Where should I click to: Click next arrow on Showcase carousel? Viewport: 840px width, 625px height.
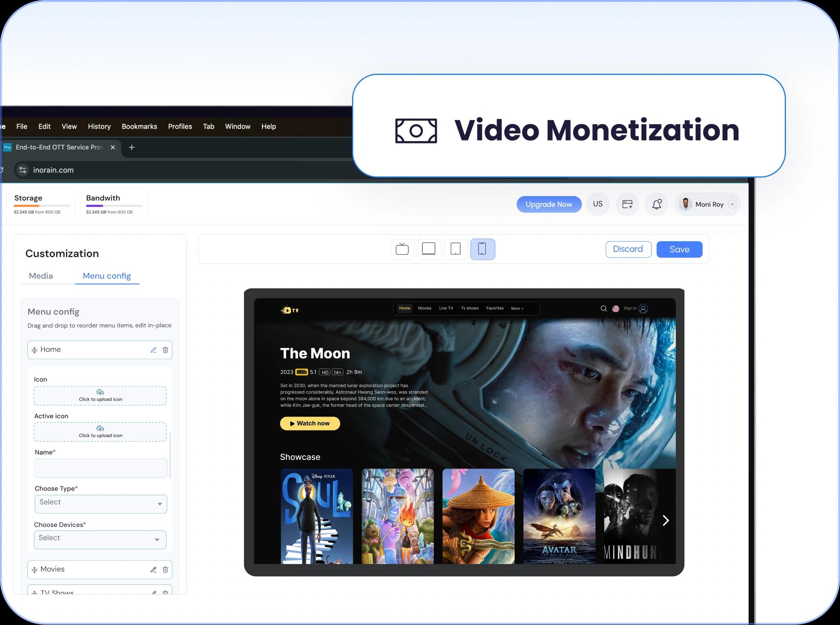tap(666, 521)
